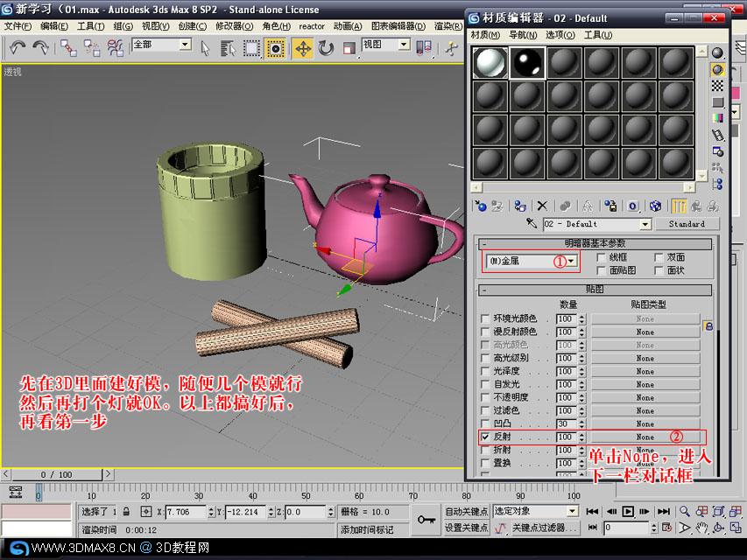Check the 凹凸 bump map checkbox
Image resolution: width=747 pixels, height=560 pixels.
[x=485, y=423]
